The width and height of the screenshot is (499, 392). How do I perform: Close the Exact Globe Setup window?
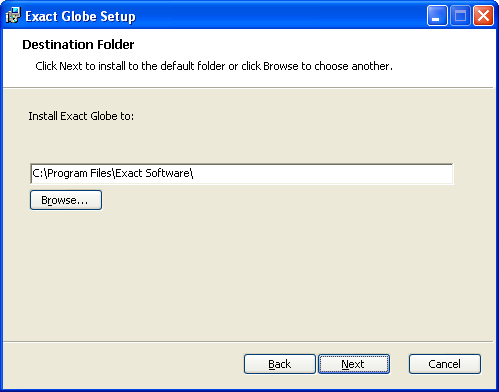tap(483, 16)
